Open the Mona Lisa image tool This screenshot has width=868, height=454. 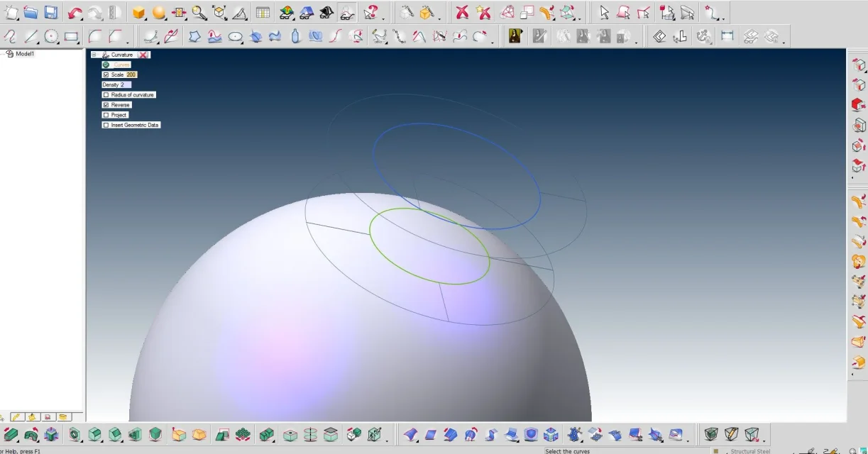(x=516, y=36)
